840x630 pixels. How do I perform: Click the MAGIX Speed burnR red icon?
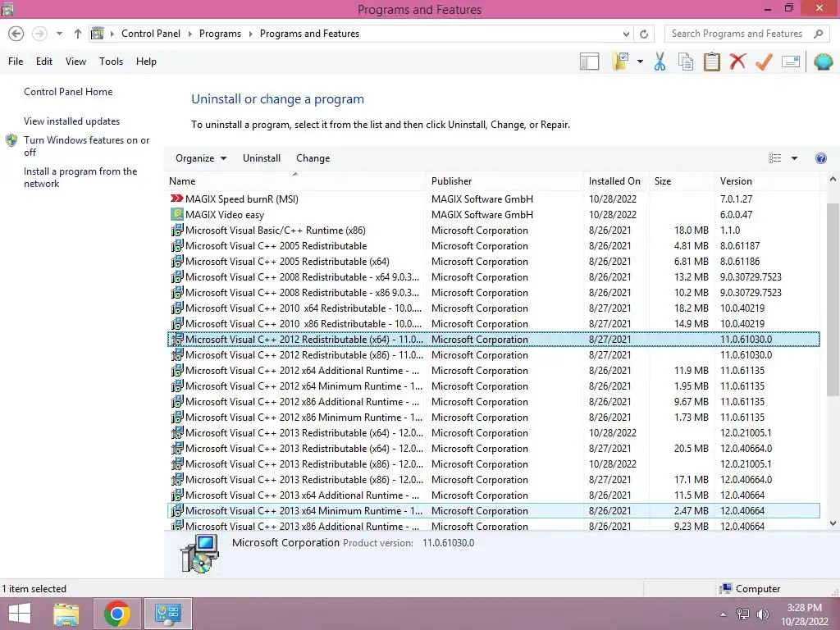(x=177, y=199)
